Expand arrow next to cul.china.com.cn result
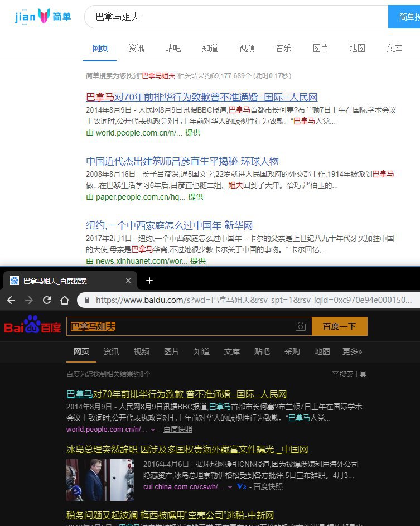This screenshot has height=526, width=420. point(230,487)
